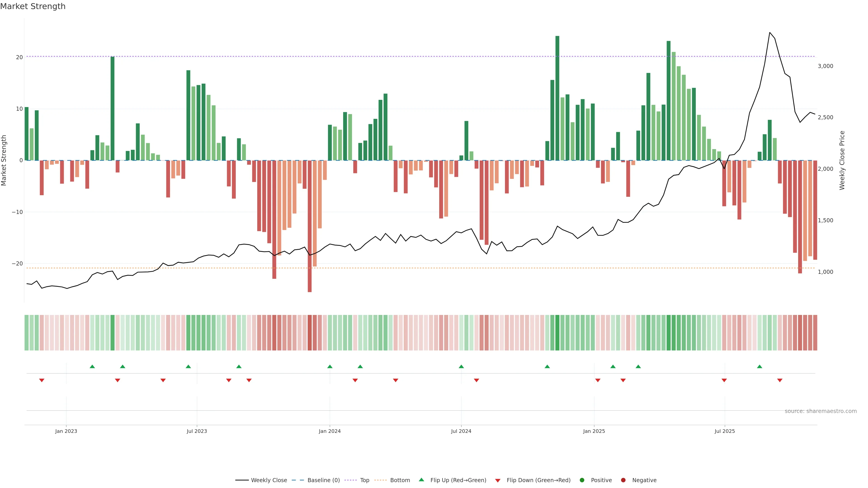Click red flip-down marker at Jul 2025

[724, 380]
